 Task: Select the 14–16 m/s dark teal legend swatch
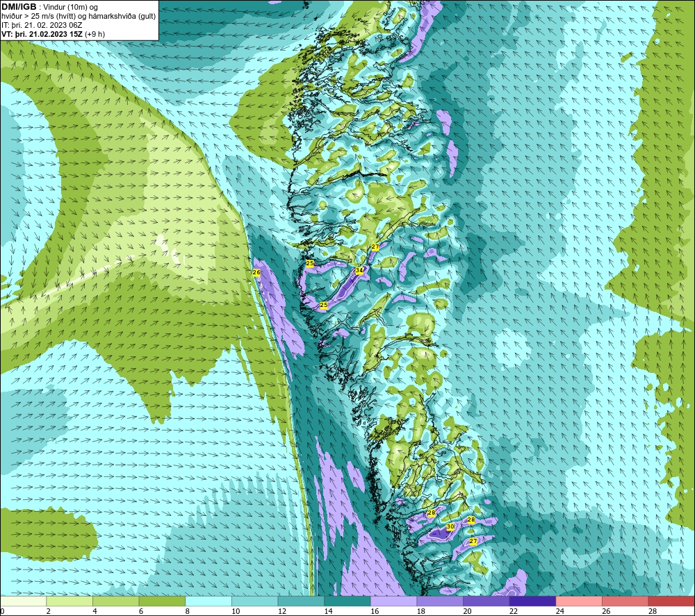(347, 601)
